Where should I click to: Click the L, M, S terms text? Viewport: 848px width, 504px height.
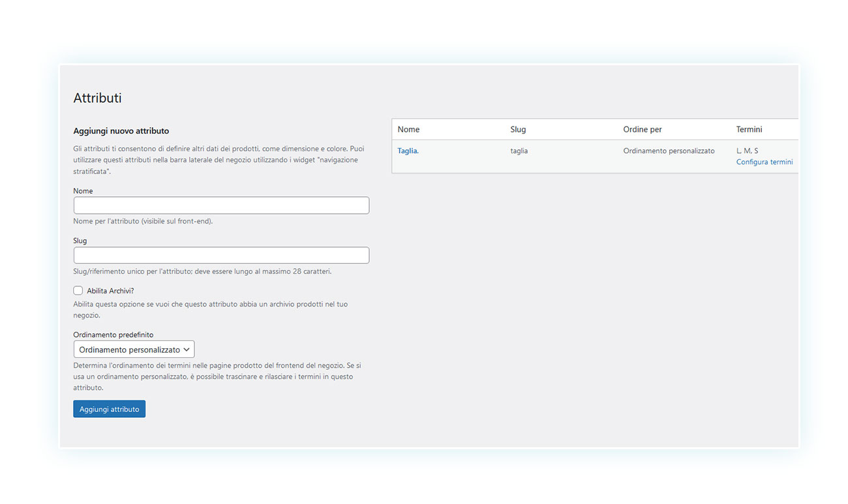tap(747, 151)
